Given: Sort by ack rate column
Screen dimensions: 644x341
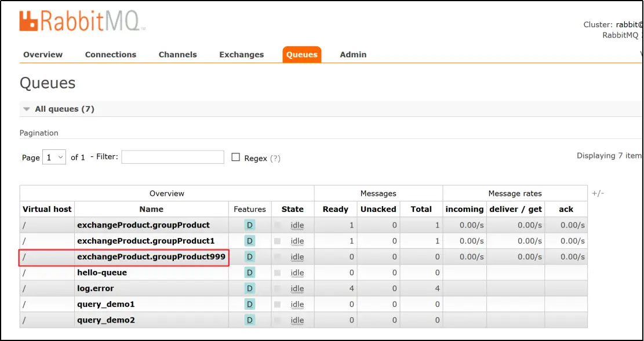Looking at the screenshot, I should point(566,209).
